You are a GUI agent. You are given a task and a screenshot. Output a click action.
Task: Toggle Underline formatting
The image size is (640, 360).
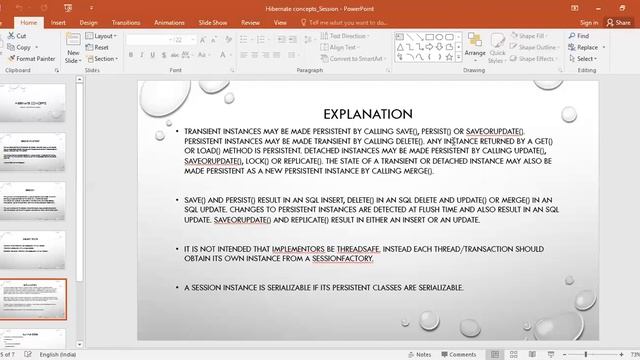[x=153, y=55]
